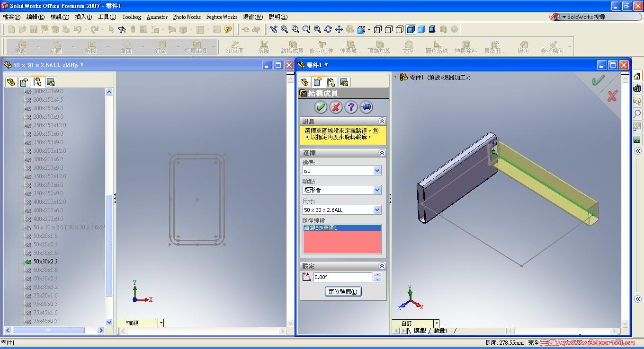Open the View Palette icon in task pane
The image size is (644, 349).
click(637, 126)
